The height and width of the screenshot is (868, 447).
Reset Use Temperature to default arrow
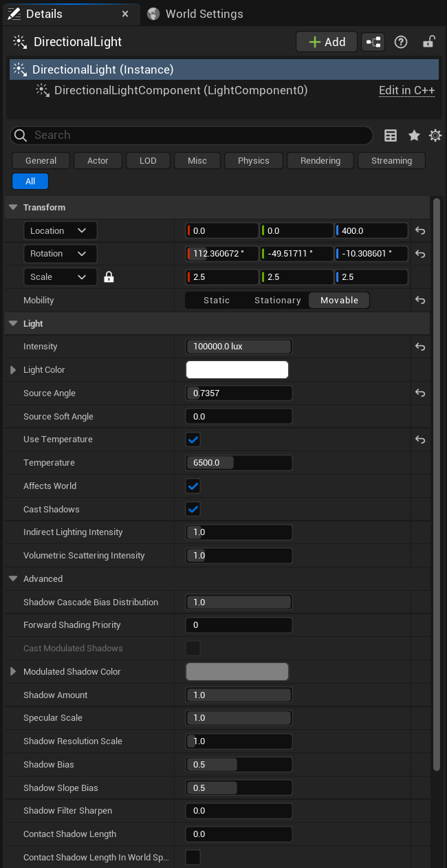420,440
